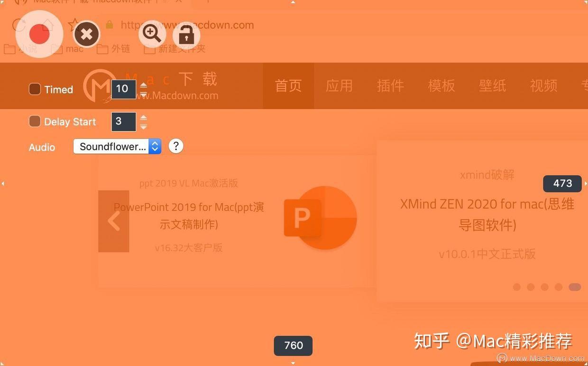
Task: Click the PowerPoint app icon thumbnail
Action: tap(320, 218)
